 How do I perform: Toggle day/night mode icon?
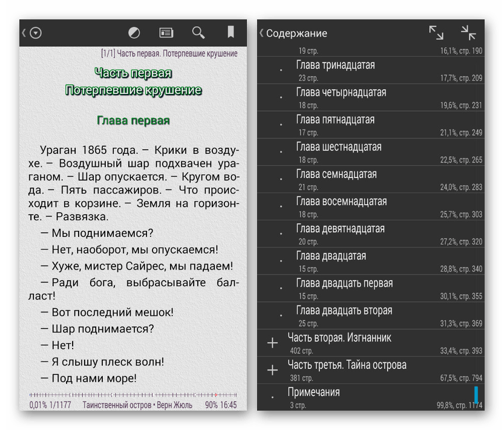(x=135, y=33)
